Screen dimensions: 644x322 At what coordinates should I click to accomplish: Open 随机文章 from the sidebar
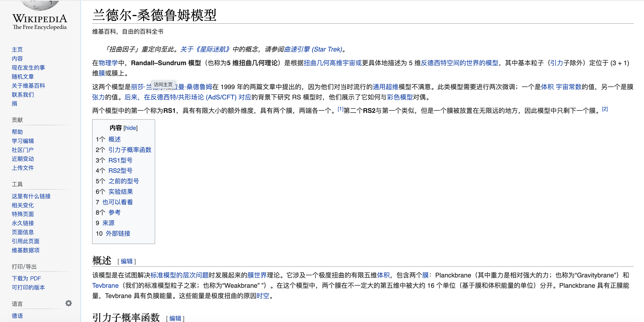[22, 77]
